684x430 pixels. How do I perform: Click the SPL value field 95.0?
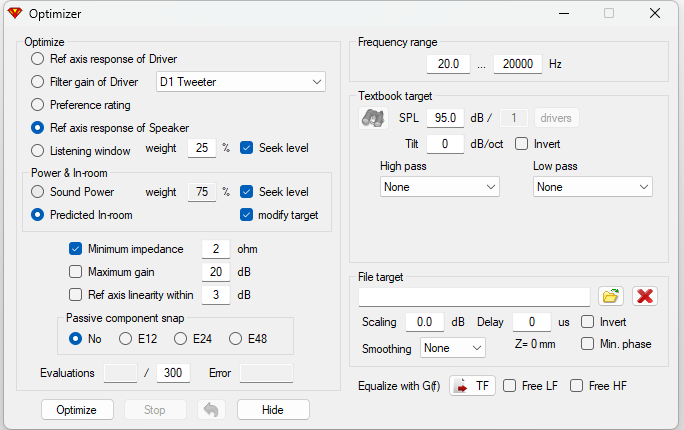point(445,118)
